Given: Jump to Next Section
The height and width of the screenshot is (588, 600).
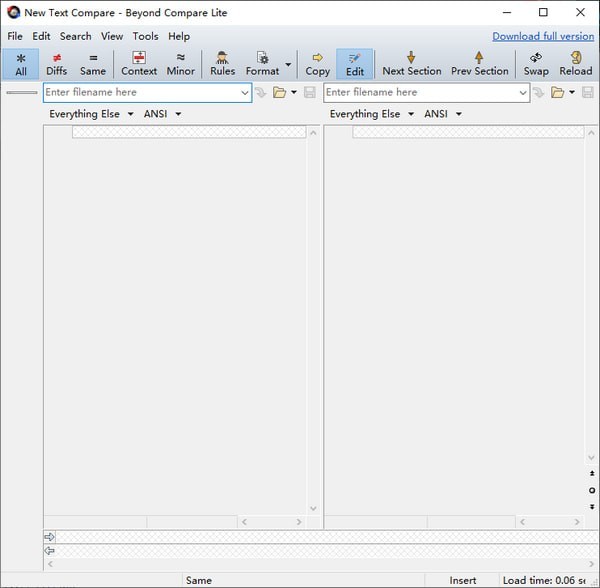Looking at the screenshot, I should [412, 64].
